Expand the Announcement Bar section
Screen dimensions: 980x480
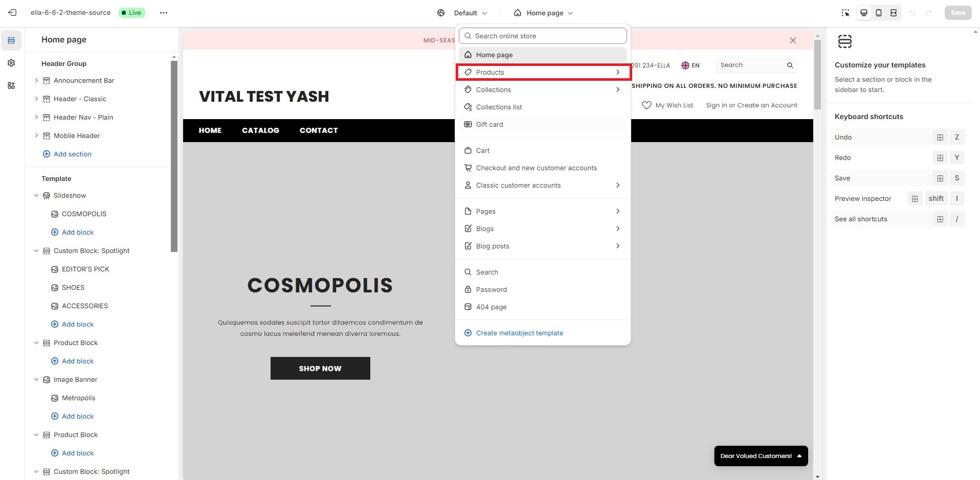pos(36,80)
